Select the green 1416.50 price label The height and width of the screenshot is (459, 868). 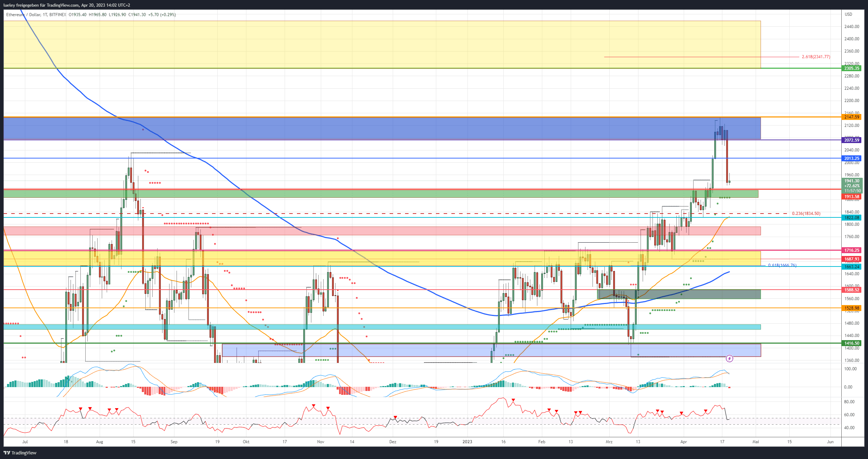click(x=852, y=343)
